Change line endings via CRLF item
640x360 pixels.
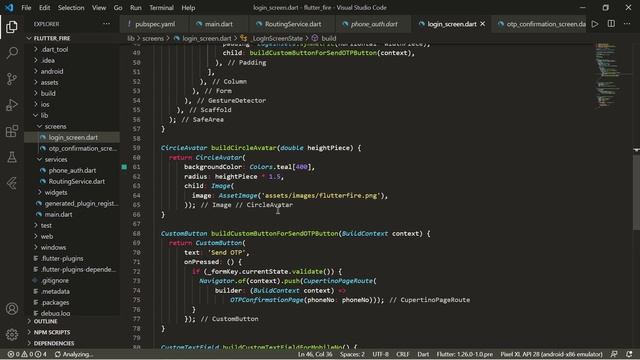402,354
